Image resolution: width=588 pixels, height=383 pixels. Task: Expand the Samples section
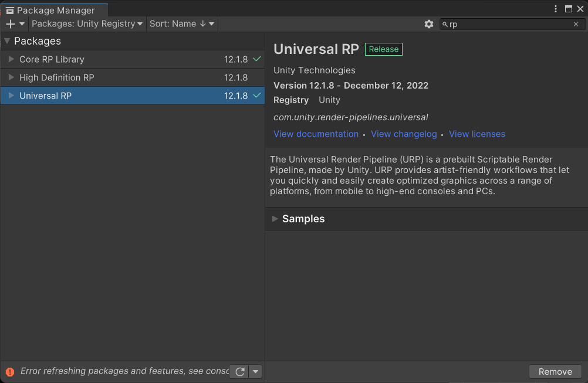[275, 219]
